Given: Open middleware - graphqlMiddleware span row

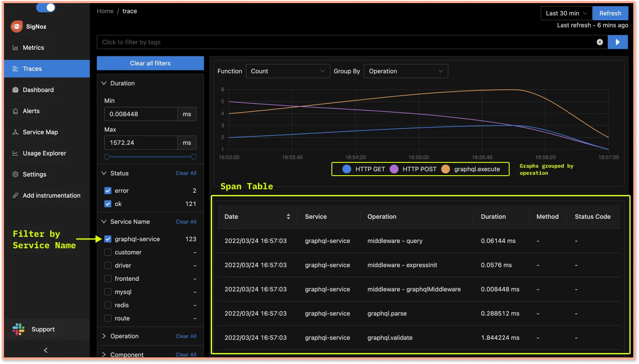Looking at the screenshot, I should 419,289.
